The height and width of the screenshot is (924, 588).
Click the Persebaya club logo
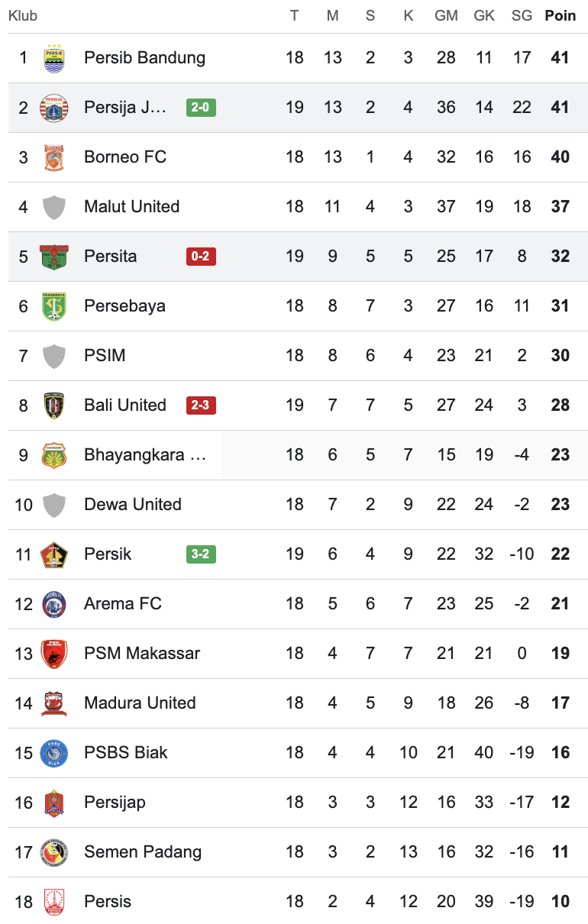pyautogui.click(x=54, y=306)
